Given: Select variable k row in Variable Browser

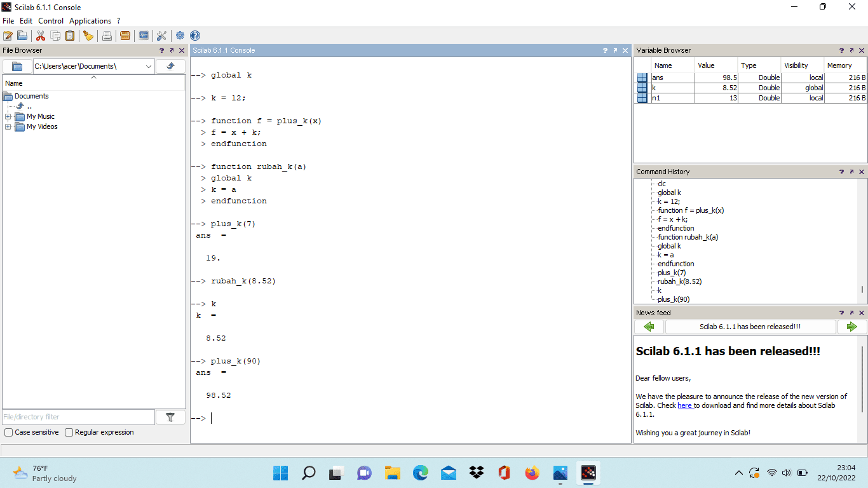Looking at the screenshot, I should tap(750, 88).
